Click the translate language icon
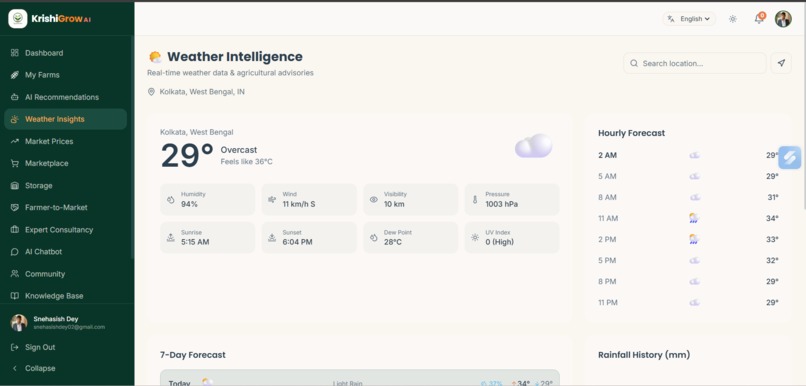This screenshot has width=806, height=386. pos(671,19)
